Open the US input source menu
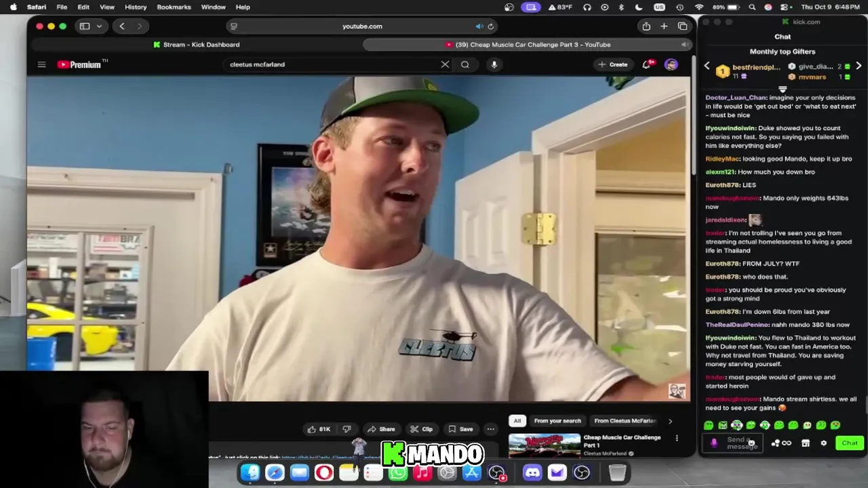The height and width of the screenshot is (488, 868). pos(659,7)
